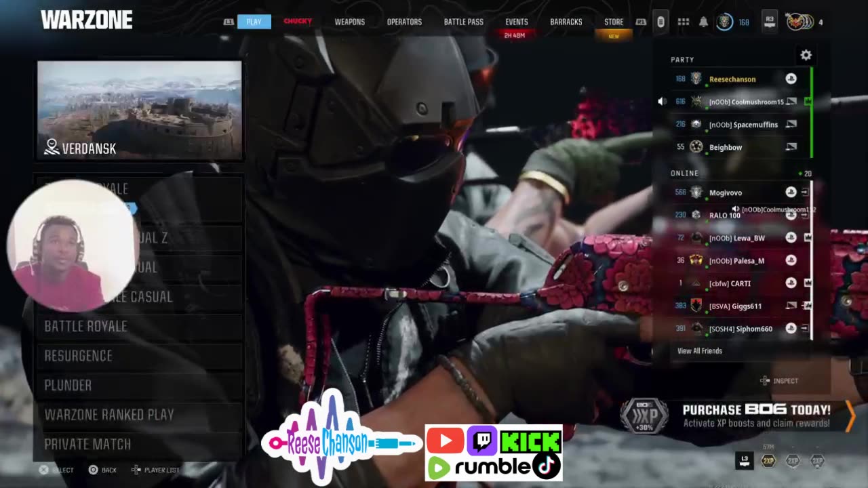This screenshot has height=488, width=868.
Task: Click the join icon on Siphom660 row
Action: click(x=806, y=329)
